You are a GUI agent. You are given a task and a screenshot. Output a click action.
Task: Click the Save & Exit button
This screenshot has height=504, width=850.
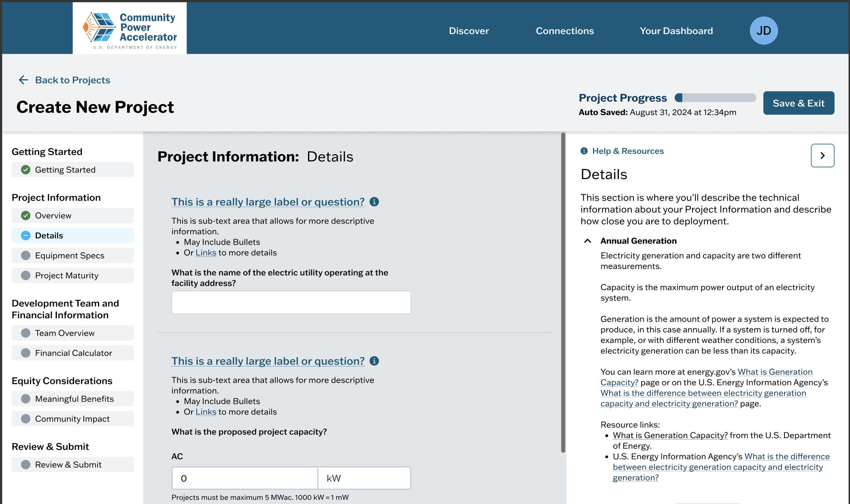point(798,103)
